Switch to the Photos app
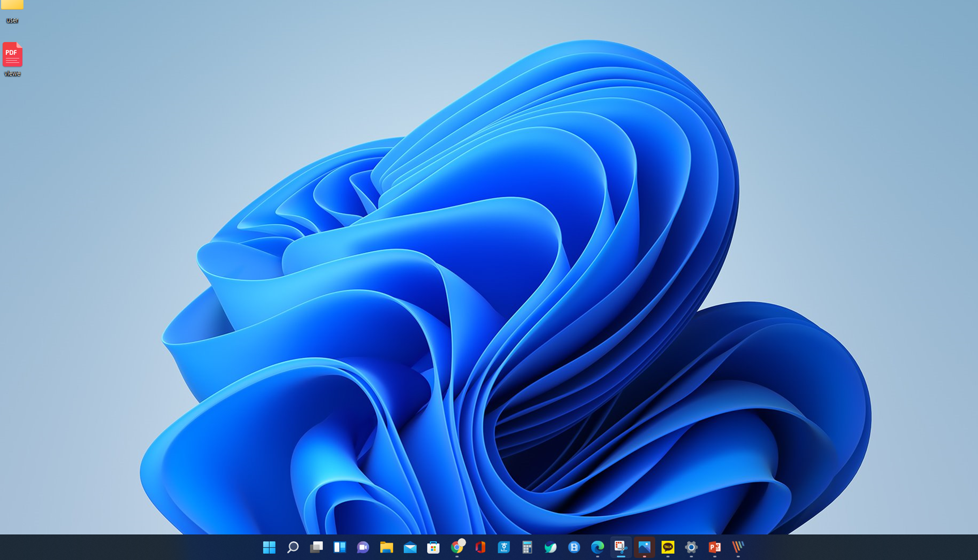The image size is (978, 560). coord(645,547)
